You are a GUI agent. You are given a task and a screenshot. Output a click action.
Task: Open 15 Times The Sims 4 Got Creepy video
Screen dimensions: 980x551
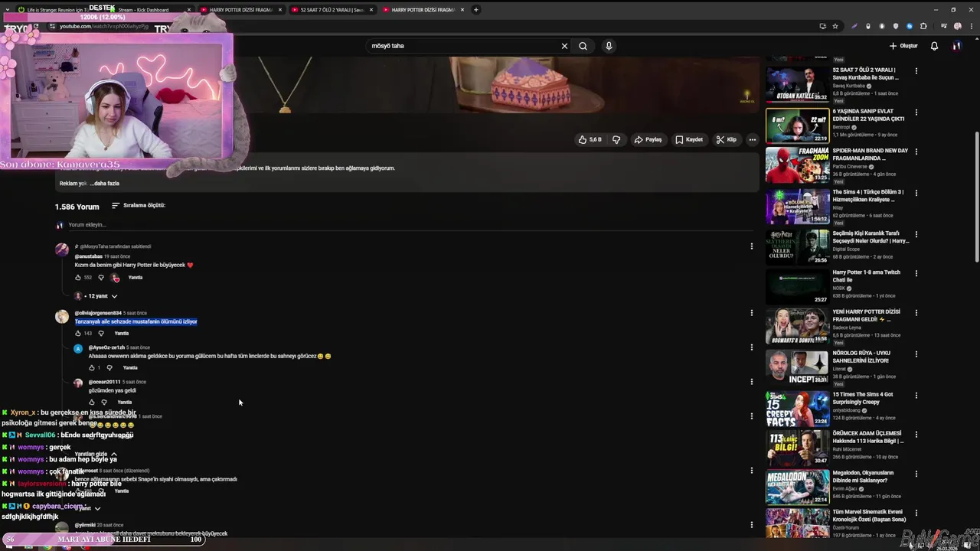pyautogui.click(x=864, y=397)
